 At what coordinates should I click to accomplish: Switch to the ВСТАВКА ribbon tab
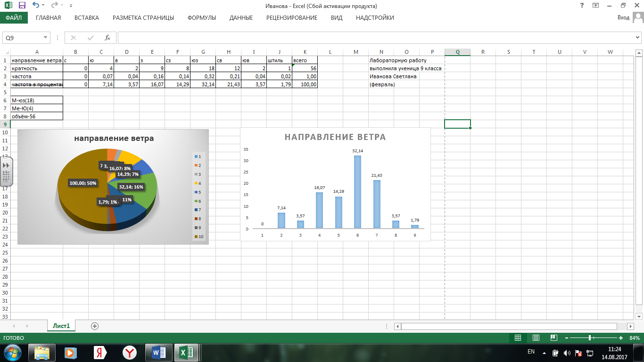click(x=87, y=18)
